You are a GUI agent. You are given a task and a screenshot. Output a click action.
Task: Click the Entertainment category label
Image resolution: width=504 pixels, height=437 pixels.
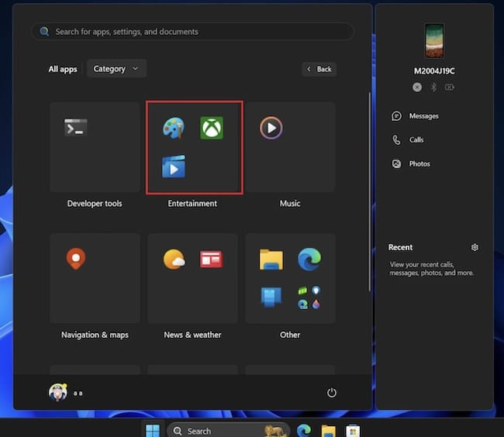192,204
